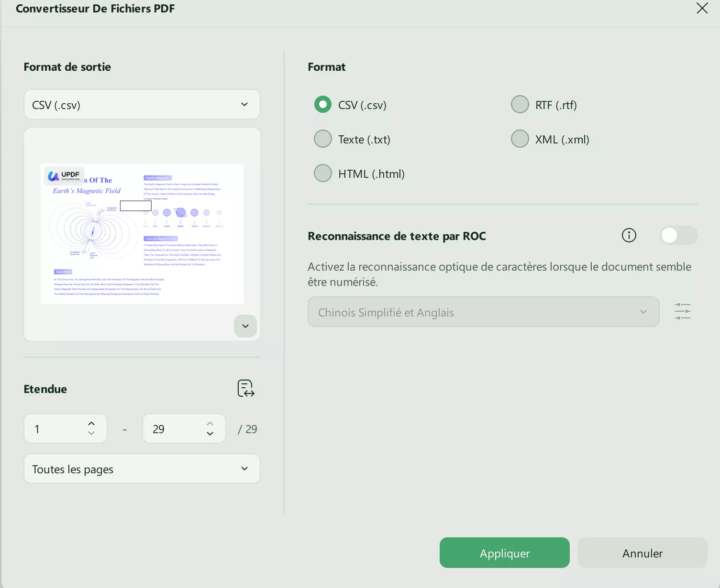Screen dimensions: 720x588
Task: Select the HTML (.html) format
Action: [323, 173]
